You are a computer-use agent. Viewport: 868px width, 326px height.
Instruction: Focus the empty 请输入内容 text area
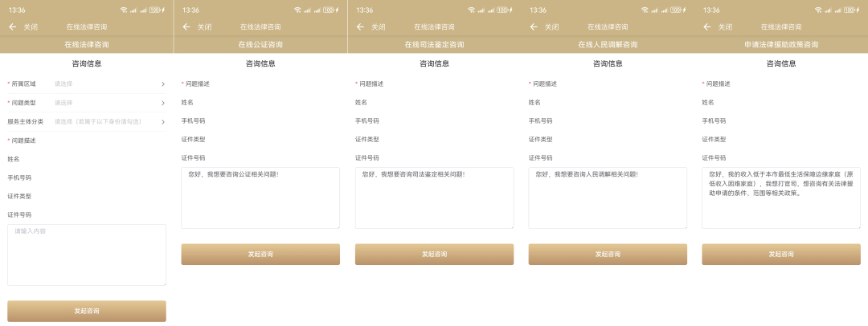[87, 255]
